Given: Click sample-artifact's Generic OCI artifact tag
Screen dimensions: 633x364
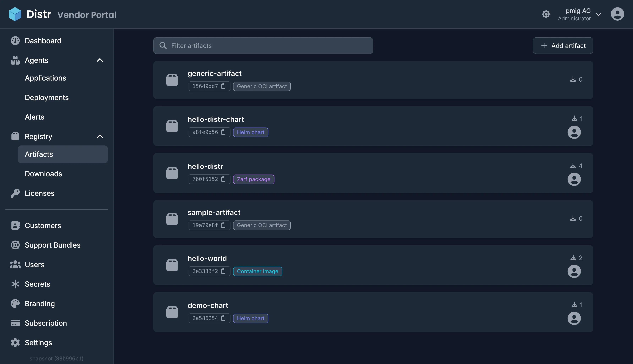Looking at the screenshot, I should point(262,225).
